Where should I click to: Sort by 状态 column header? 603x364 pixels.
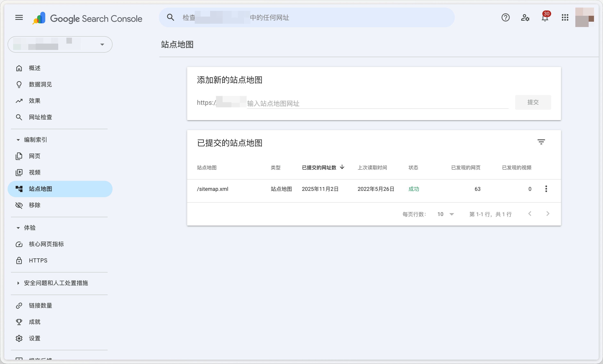click(413, 168)
